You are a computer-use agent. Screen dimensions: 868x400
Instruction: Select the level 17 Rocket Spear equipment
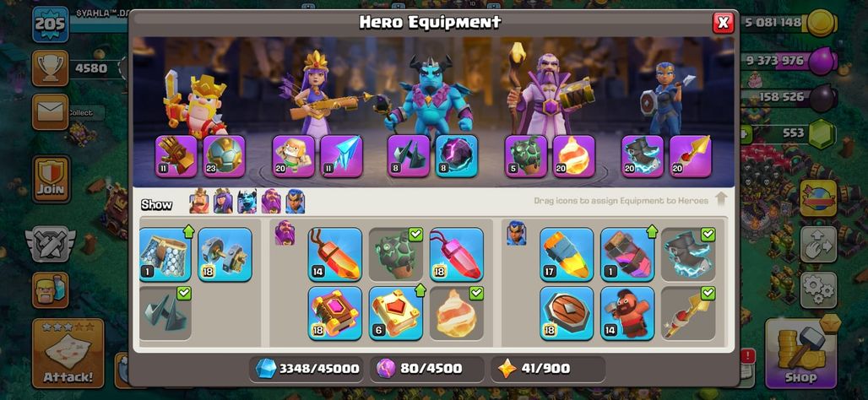coord(567,255)
